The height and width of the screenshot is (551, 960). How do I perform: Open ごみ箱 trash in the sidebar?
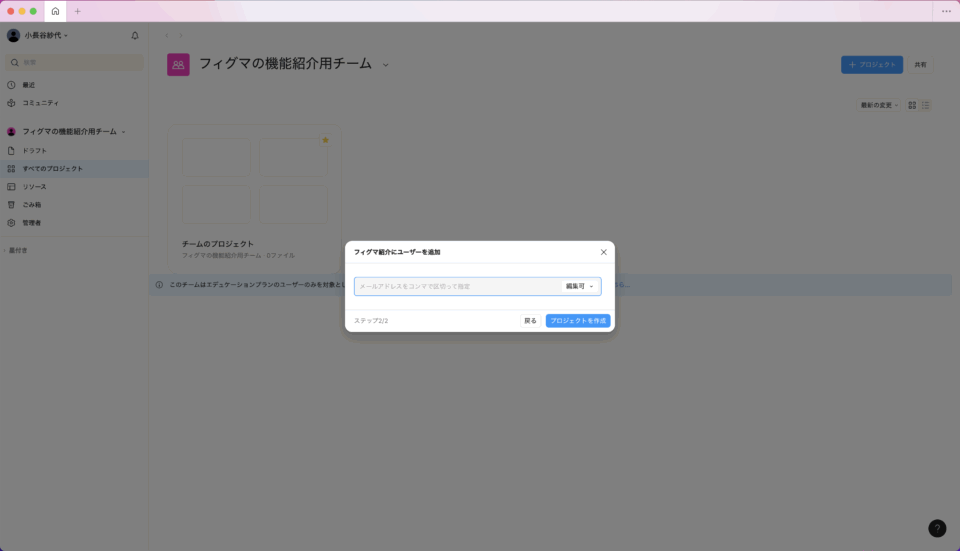pos(32,205)
